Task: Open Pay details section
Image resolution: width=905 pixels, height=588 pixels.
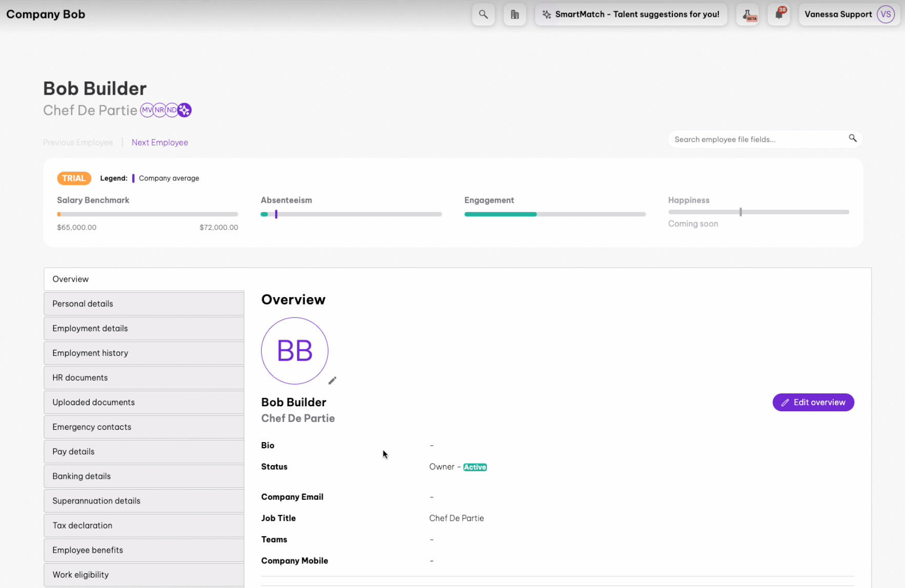Action: coord(144,451)
